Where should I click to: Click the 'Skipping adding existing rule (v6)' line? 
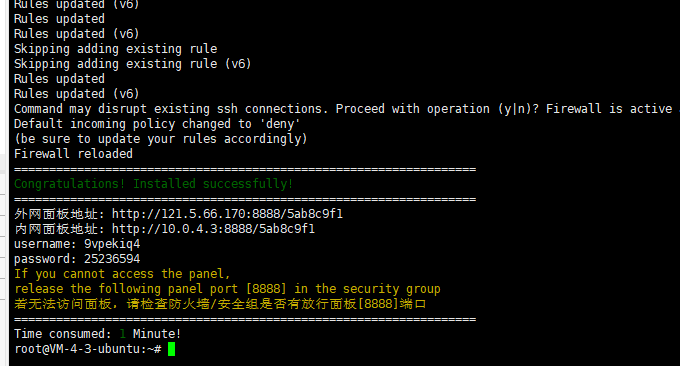tap(133, 64)
